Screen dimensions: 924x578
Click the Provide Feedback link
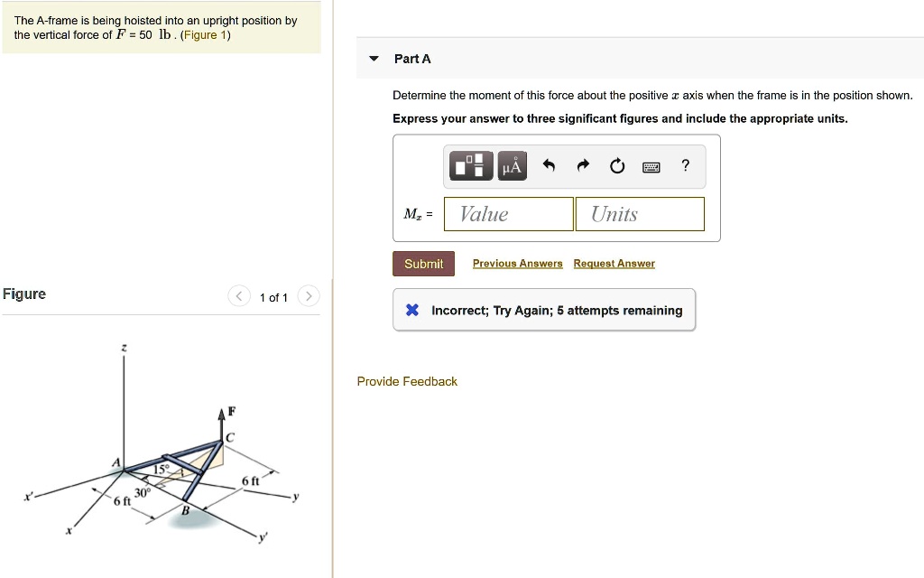click(x=407, y=381)
